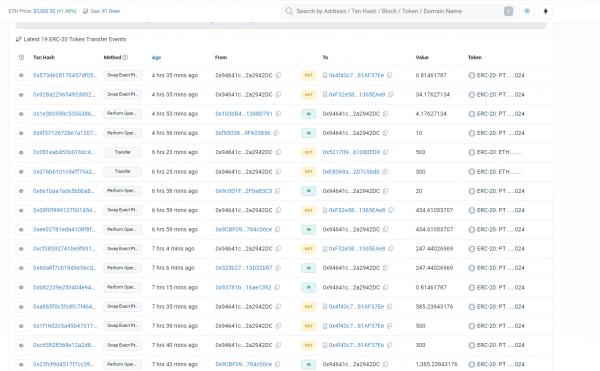Open To contract address in the 34.17627134 row

tap(357, 94)
